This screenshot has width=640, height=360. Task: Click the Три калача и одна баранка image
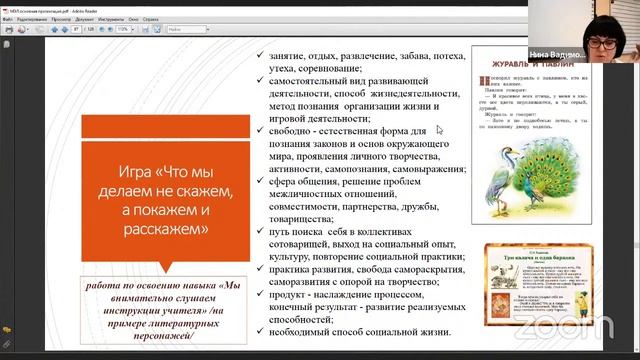[539, 284]
